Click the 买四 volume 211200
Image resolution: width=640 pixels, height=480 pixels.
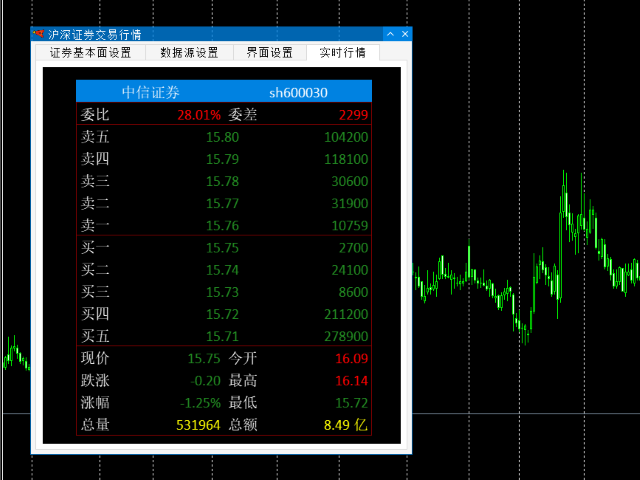pyautogui.click(x=346, y=314)
